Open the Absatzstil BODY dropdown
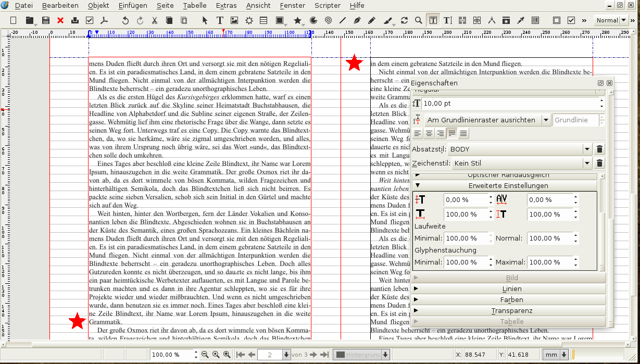This screenshot has height=364, width=640. click(587, 149)
